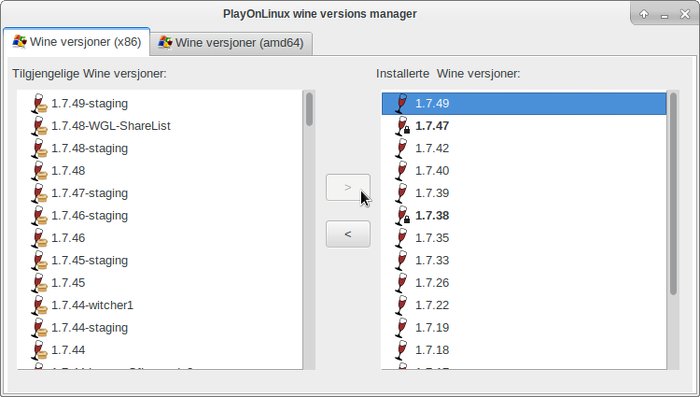Open the Wine versjoner (x86) tab
Image resolution: width=700 pixels, height=397 pixels.
pyautogui.click(x=76, y=42)
